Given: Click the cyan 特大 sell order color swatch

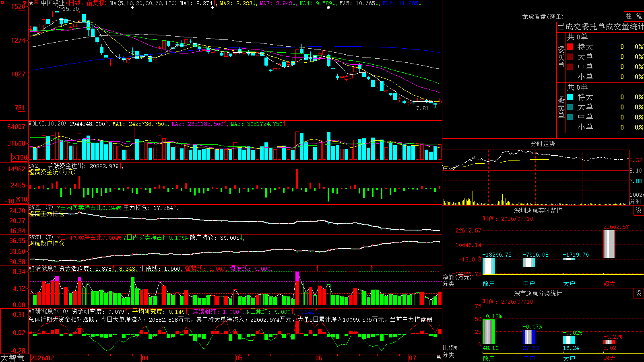Looking at the screenshot, I should 570,97.
